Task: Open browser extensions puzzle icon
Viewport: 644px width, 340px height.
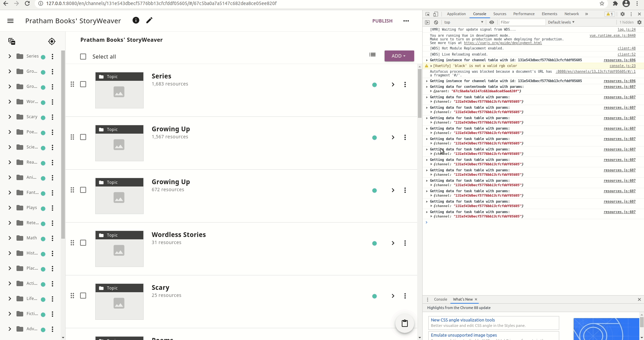Action: [615, 3]
